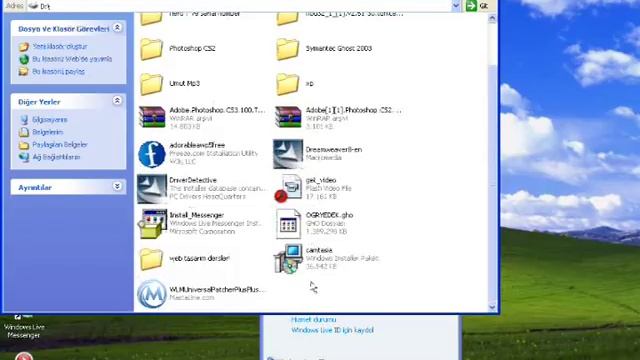This screenshot has width=640, height=360.
Task: Click the Bilgisayarım icon in Diğer Yerler
Action: (x=24, y=120)
